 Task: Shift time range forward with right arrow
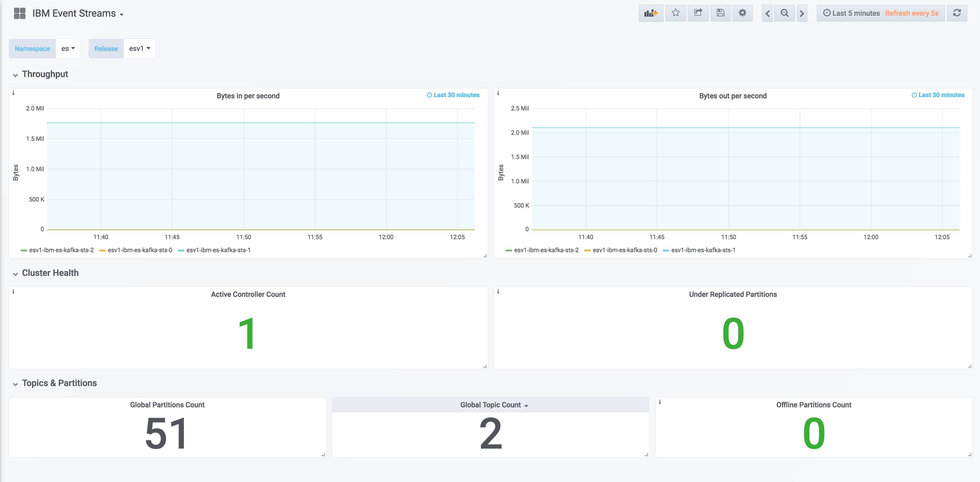[802, 13]
